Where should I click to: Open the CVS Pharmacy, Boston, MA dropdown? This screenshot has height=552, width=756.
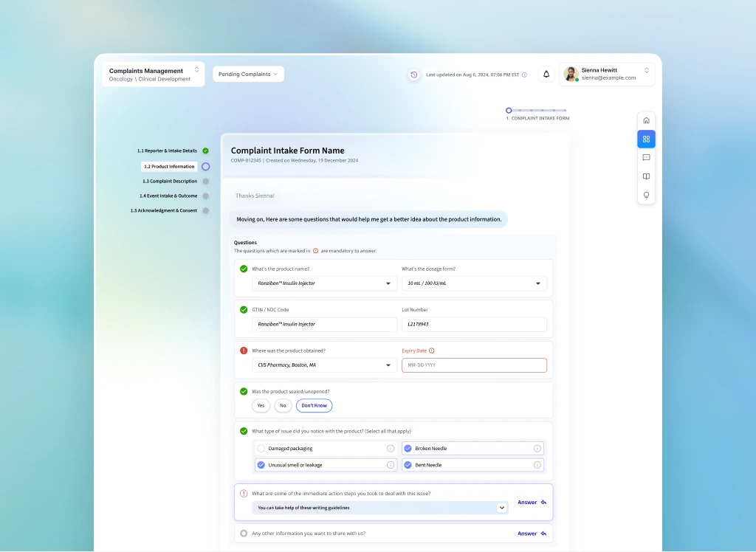(x=324, y=365)
